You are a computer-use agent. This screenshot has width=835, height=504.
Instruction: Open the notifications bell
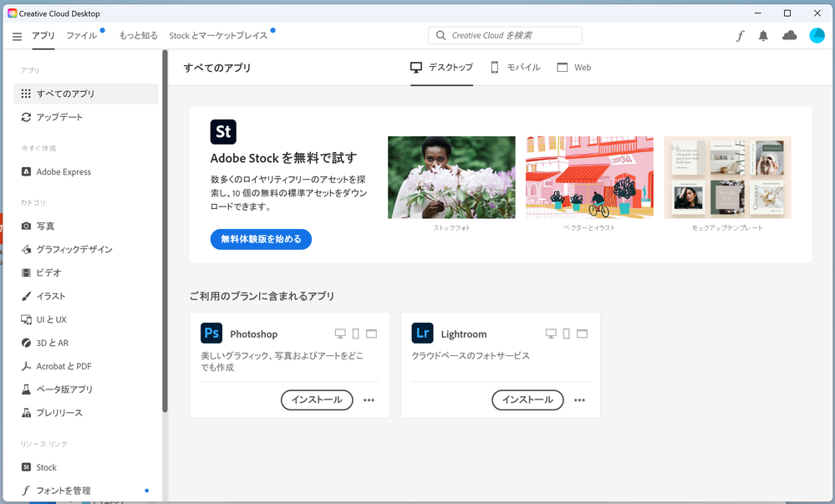click(x=763, y=36)
